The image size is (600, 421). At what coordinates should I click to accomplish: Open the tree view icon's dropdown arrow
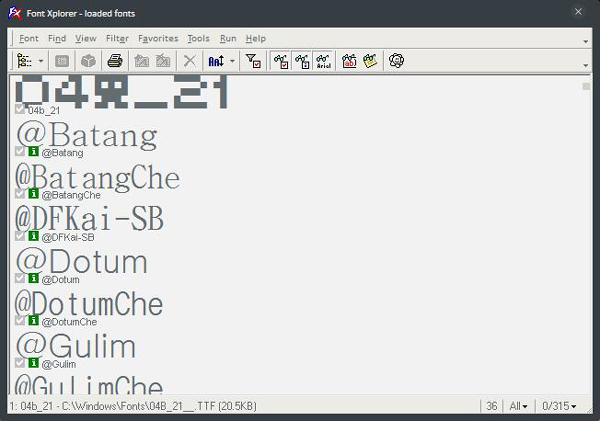pos(41,61)
